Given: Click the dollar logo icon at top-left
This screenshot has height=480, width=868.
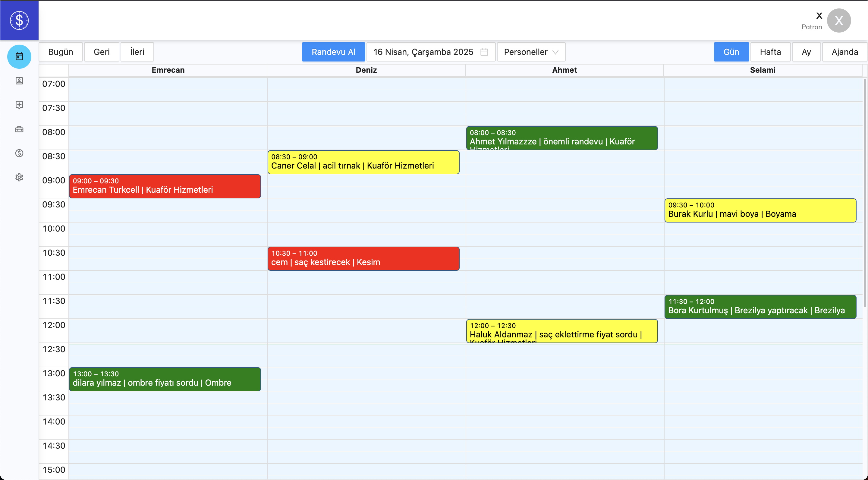Looking at the screenshot, I should tap(19, 20).
